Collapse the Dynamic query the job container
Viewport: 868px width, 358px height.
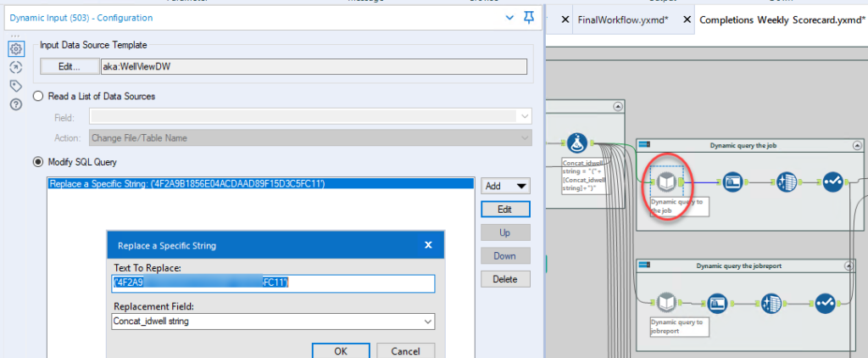[857, 145]
